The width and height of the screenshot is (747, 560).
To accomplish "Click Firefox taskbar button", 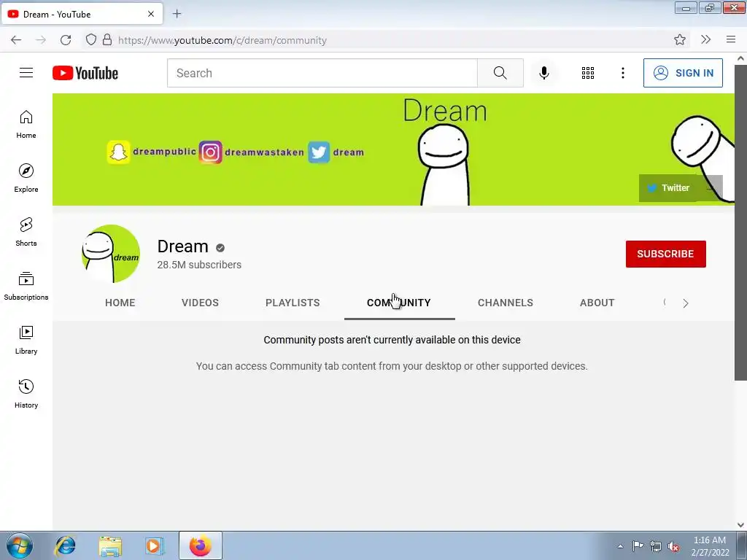I will (200, 545).
